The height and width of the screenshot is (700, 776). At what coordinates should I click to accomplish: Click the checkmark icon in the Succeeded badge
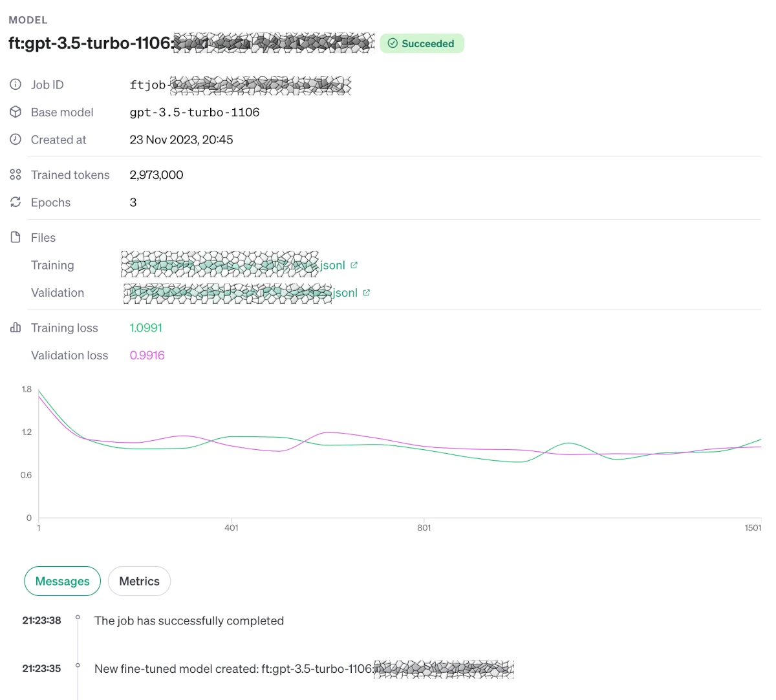point(393,43)
